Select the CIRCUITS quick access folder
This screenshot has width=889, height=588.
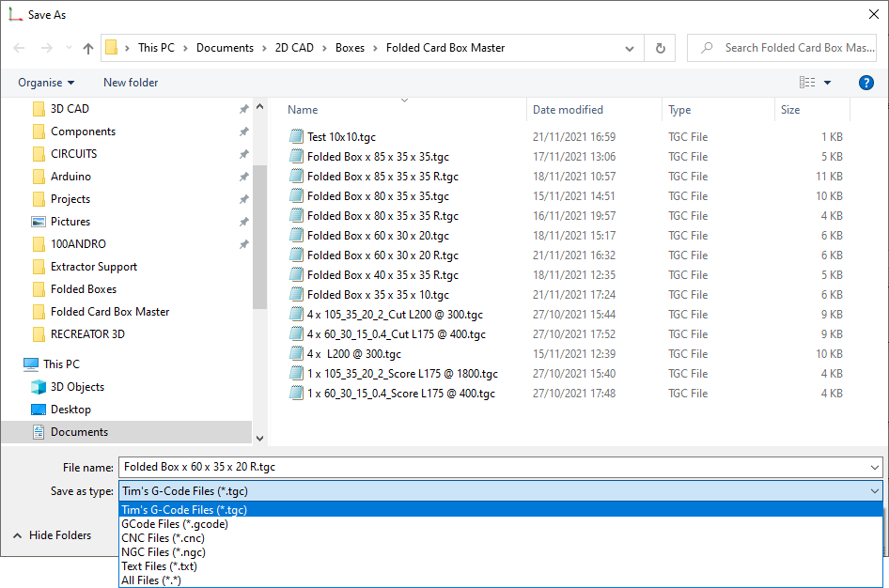(73, 154)
